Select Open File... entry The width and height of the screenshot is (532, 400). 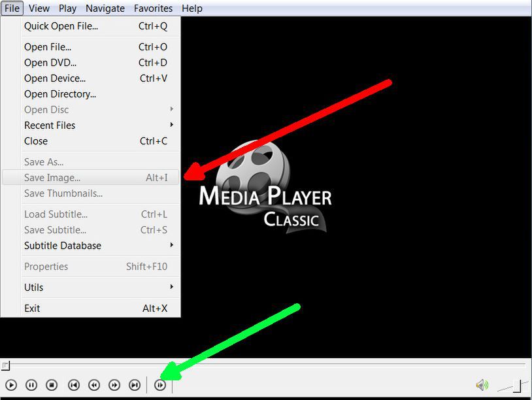(x=91, y=47)
